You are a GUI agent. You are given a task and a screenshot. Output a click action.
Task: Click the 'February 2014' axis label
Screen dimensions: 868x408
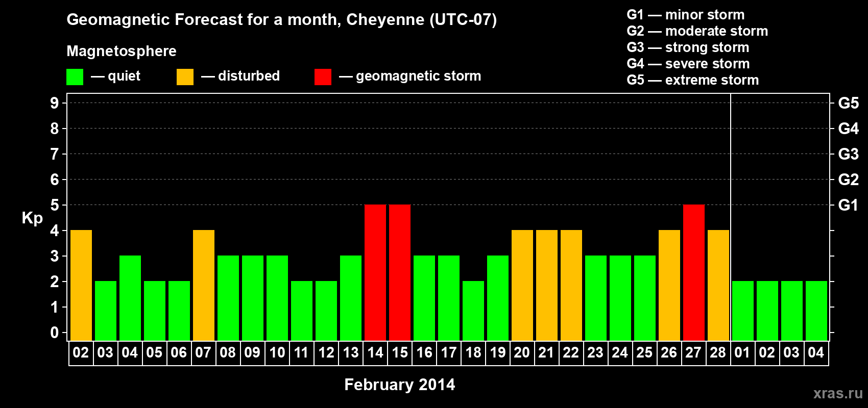point(400,385)
